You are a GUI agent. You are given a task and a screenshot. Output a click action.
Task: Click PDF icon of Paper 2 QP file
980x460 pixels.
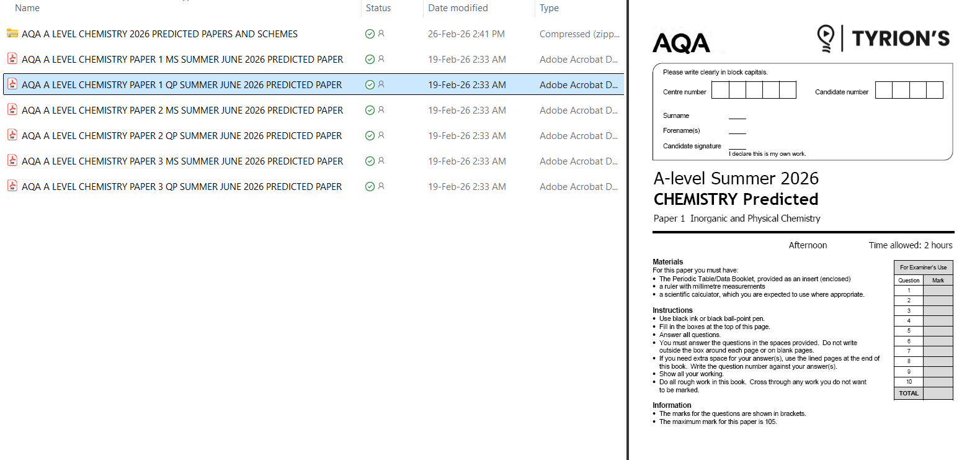12,135
